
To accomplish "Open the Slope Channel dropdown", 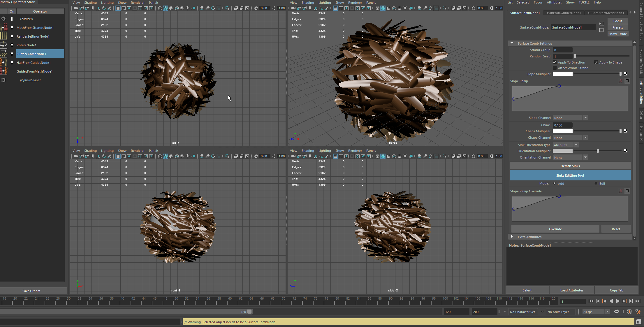I will click(570, 118).
